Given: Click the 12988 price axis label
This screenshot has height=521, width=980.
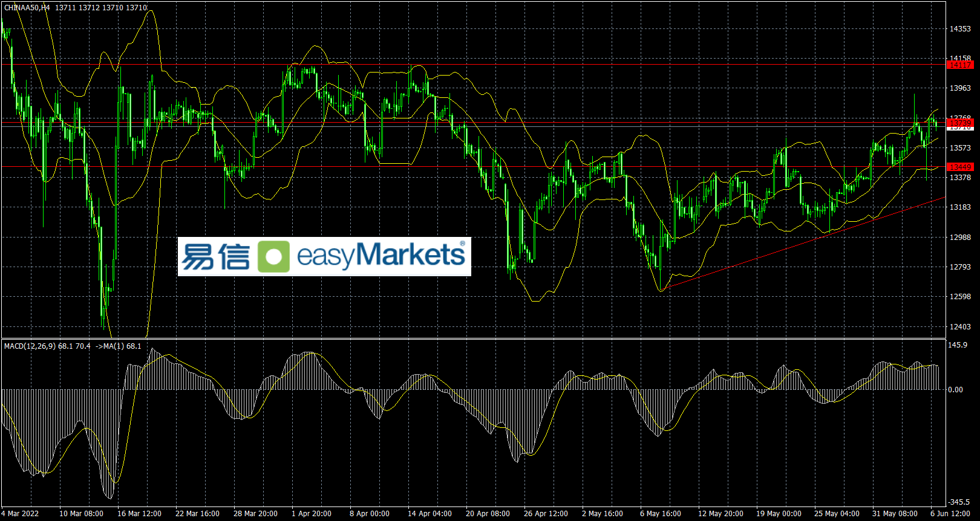Looking at the screenshot, I should pyautogui.click(x=960, y=238).
